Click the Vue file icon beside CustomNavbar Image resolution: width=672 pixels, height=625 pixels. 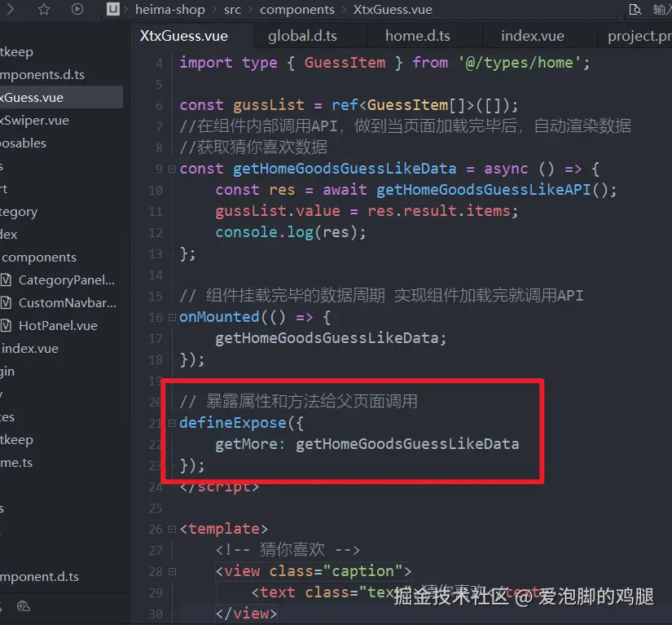coord(6,303)
